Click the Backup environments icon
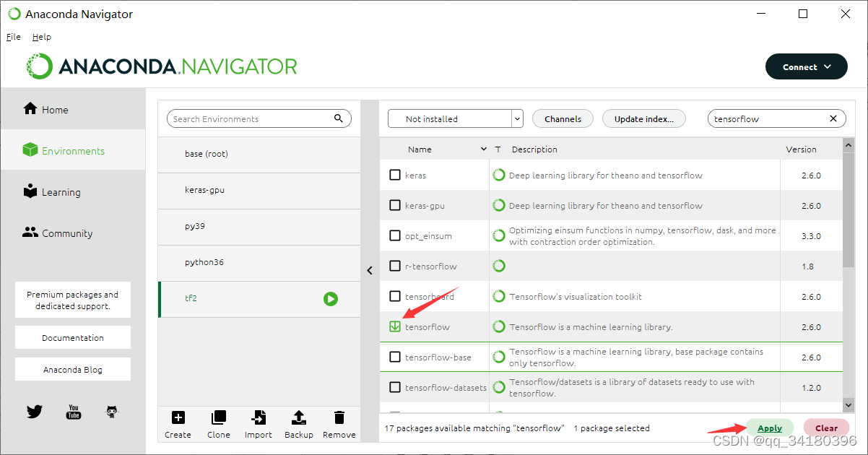The height and width of the screenshot is (455, 868). 299,417
